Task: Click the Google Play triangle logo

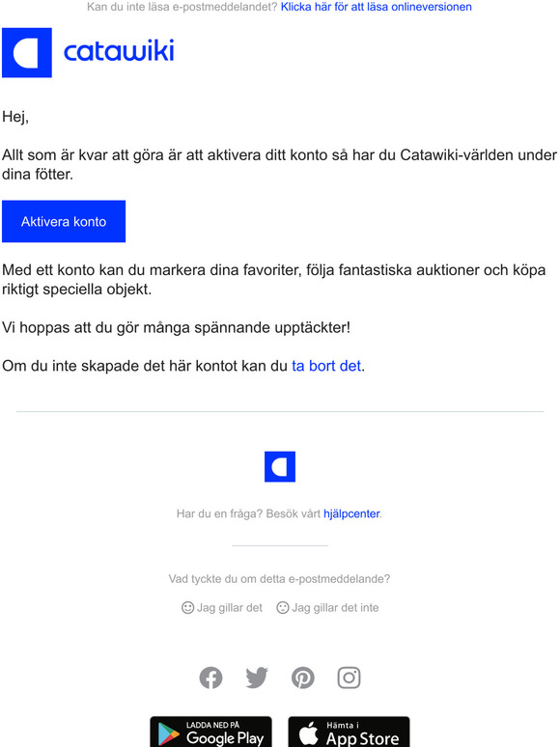Action: (x=168, y=734)
